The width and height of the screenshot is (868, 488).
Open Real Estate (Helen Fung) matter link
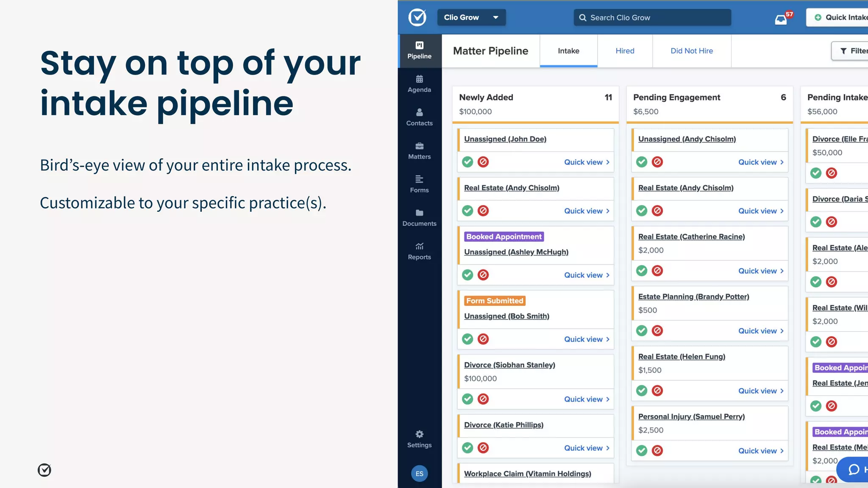(682, 357)
